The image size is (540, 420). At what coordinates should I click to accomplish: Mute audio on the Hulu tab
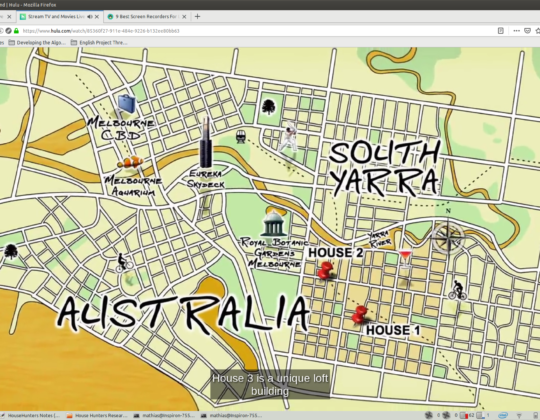(90, 17)
